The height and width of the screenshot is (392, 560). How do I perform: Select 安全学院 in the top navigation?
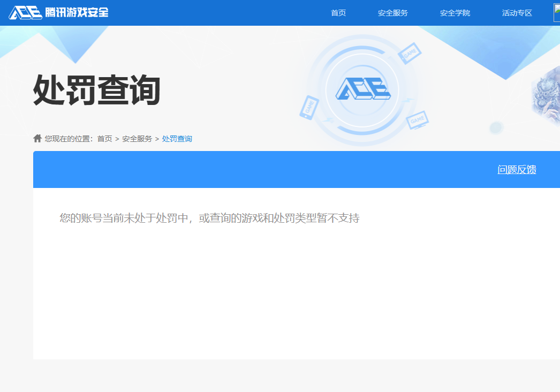(x=455, y=13)
